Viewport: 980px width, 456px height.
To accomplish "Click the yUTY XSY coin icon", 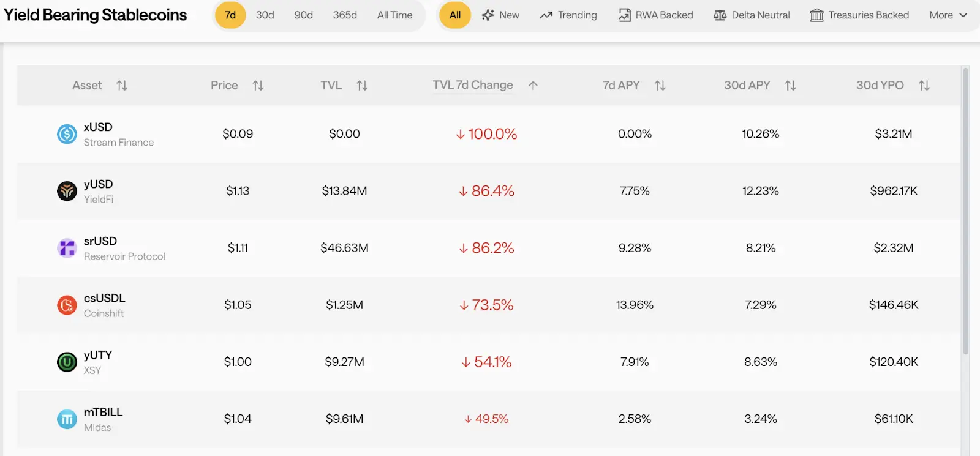I will [x=67, y=362].
